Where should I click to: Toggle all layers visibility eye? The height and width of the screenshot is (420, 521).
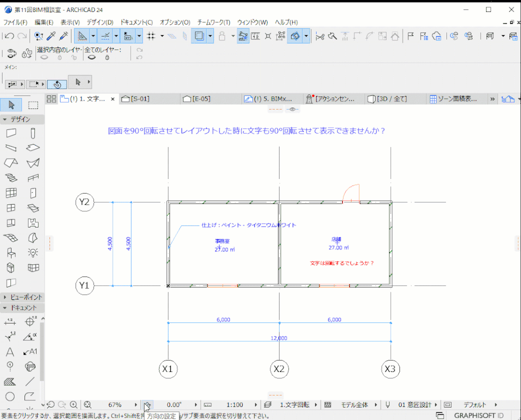click(x=92, y=57)
